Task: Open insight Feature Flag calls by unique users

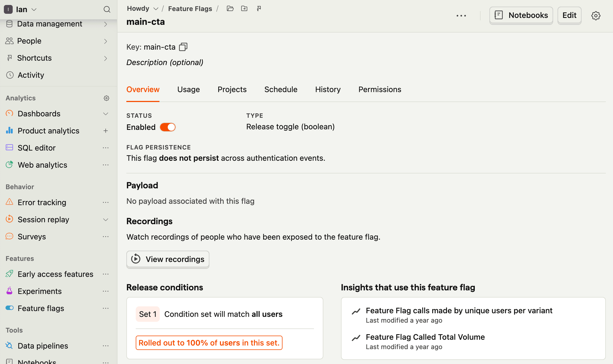Action: (x=459, y=311)
